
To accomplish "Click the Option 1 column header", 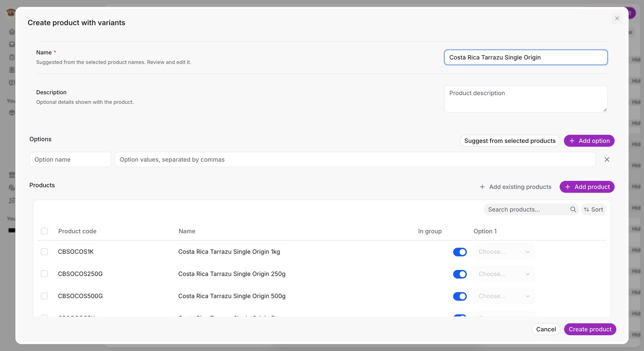I will [485, 231].
